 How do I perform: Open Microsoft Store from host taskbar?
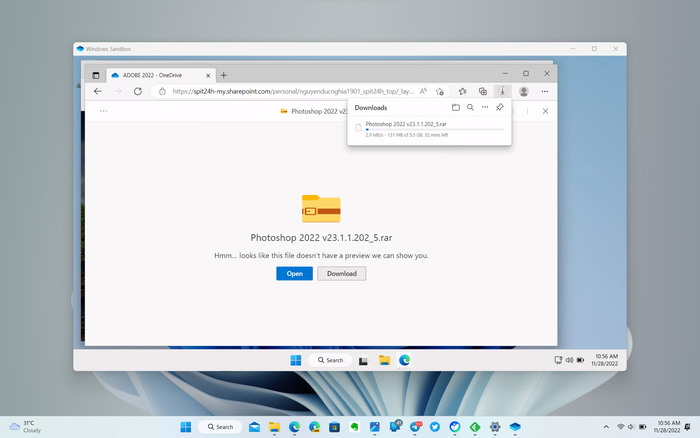(334, 427)
